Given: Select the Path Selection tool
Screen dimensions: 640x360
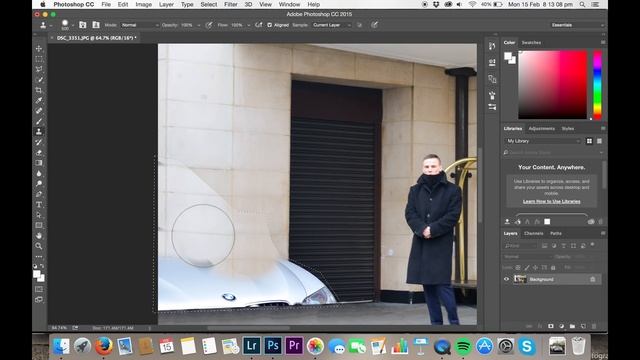Looking at the screenshot, I should coord(39,215).
